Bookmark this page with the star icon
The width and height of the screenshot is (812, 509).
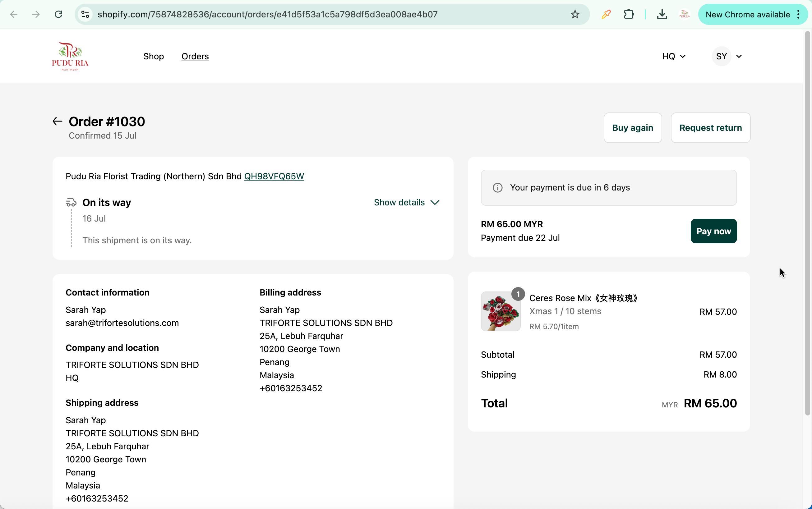(x=575, y=15)
